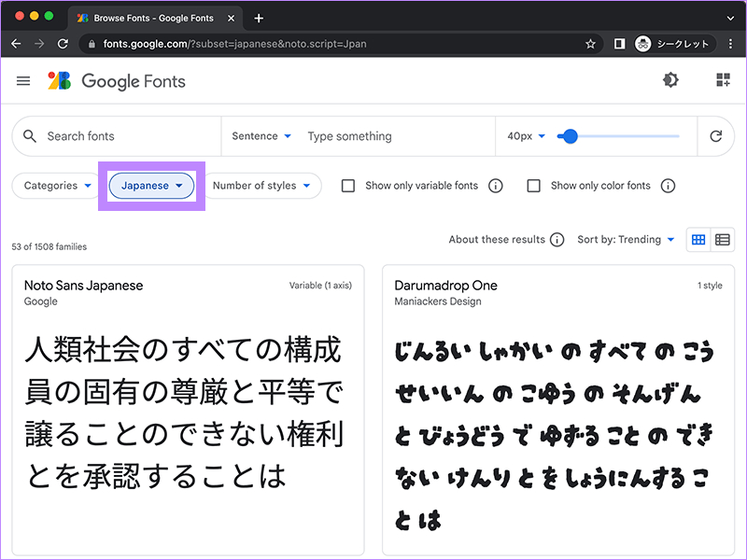Open the incognito profile indicator

coord(674,44)
